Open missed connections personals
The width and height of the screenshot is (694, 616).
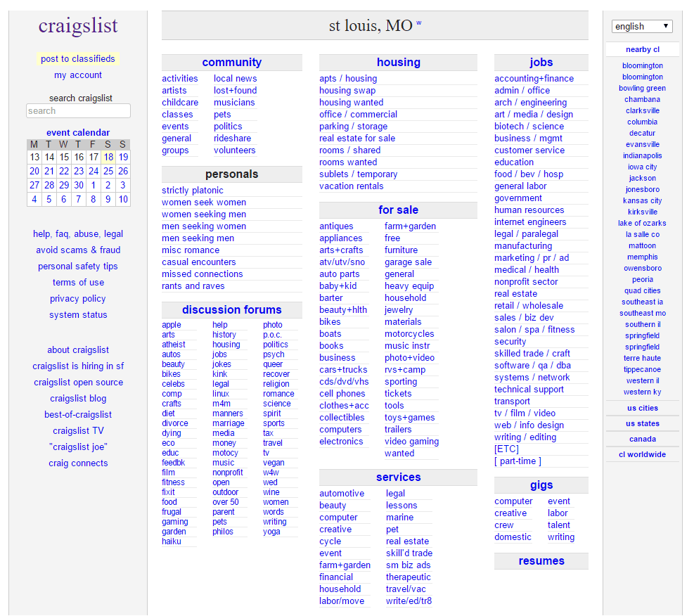203,274
